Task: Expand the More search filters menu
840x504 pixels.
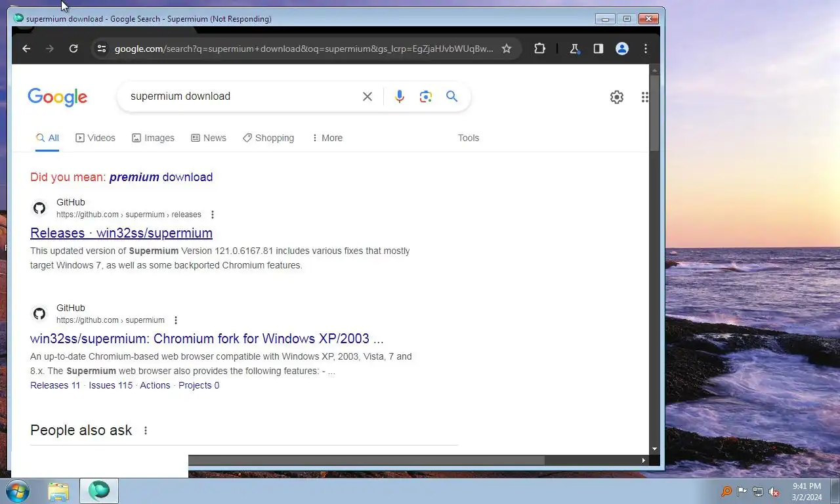Action: 327,138
